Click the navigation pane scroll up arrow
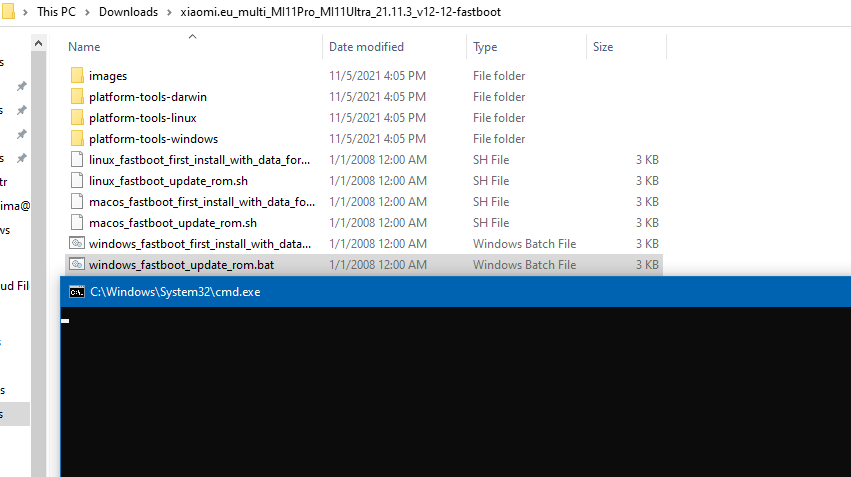 pos(39,43)
